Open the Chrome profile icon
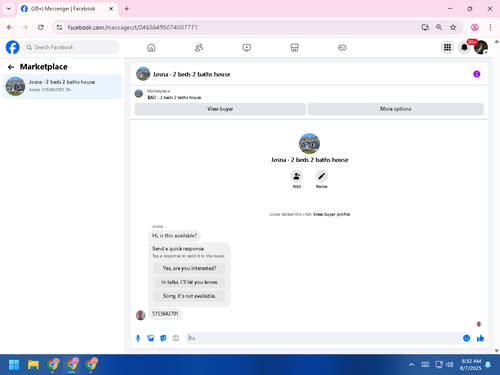The height and width of the screenshot is (375, 500). [475, 27]
